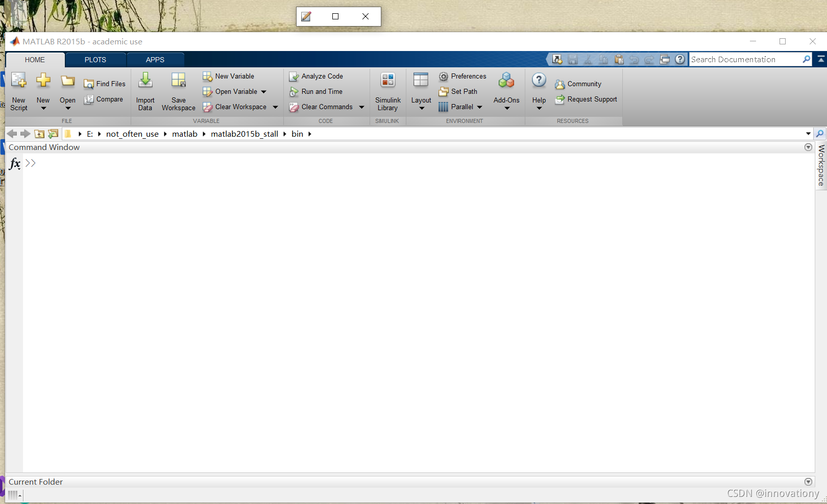Click the Copy icon in quick access toolbar
The image size is (827, 504).
tap(603, 60)
